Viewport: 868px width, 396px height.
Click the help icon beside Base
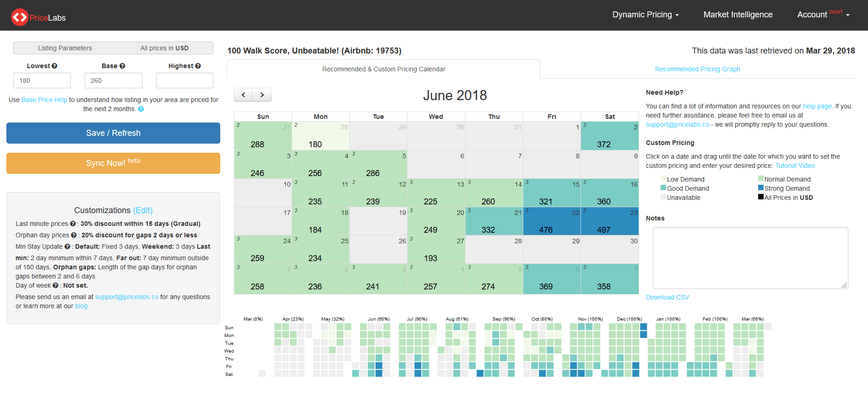[x=122, y=66]
